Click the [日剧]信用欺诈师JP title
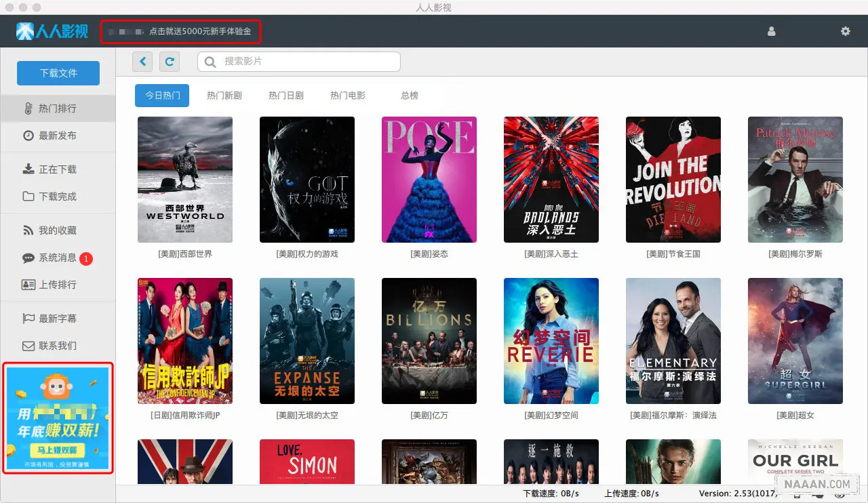Screen dimensions: 868x503 pos(185,416)
